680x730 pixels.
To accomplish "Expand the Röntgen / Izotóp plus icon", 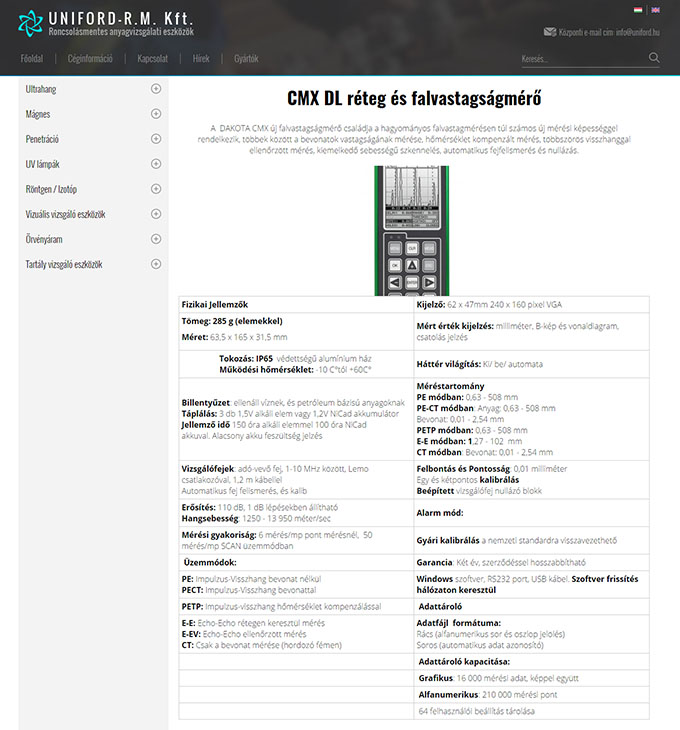I will coord(156,189).
